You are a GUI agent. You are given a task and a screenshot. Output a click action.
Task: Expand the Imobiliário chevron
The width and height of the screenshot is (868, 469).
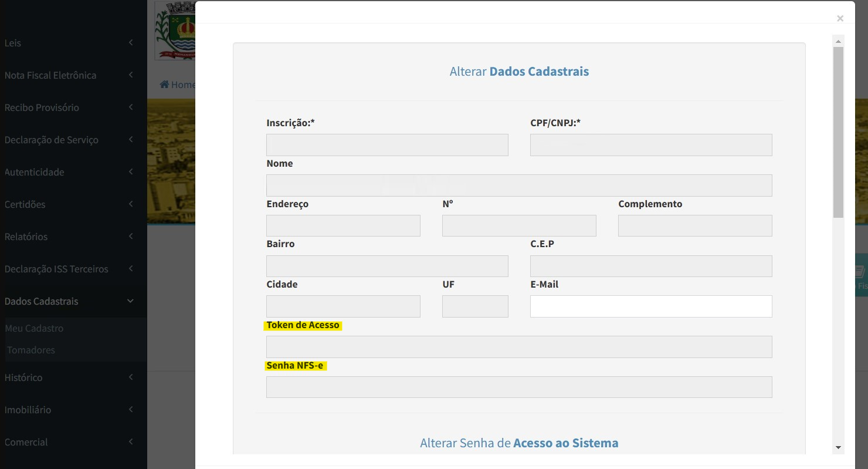[131, 410]
